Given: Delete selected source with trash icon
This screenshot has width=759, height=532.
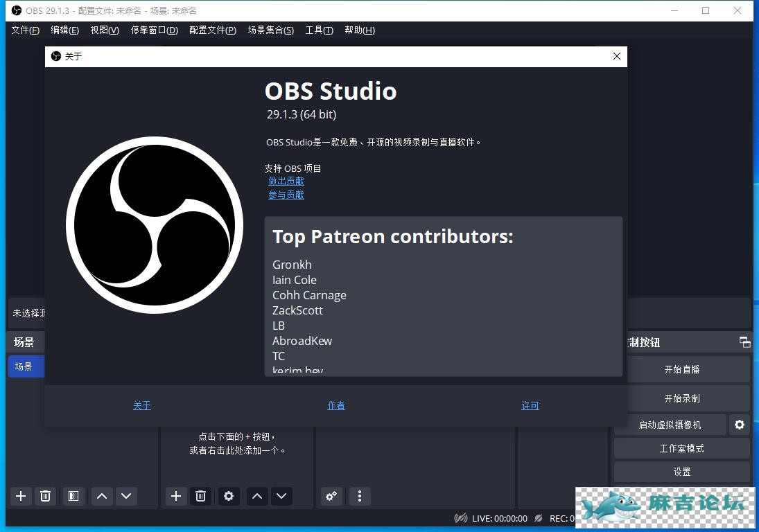Looking at the screenshot, I should click(x=200, y=496).
